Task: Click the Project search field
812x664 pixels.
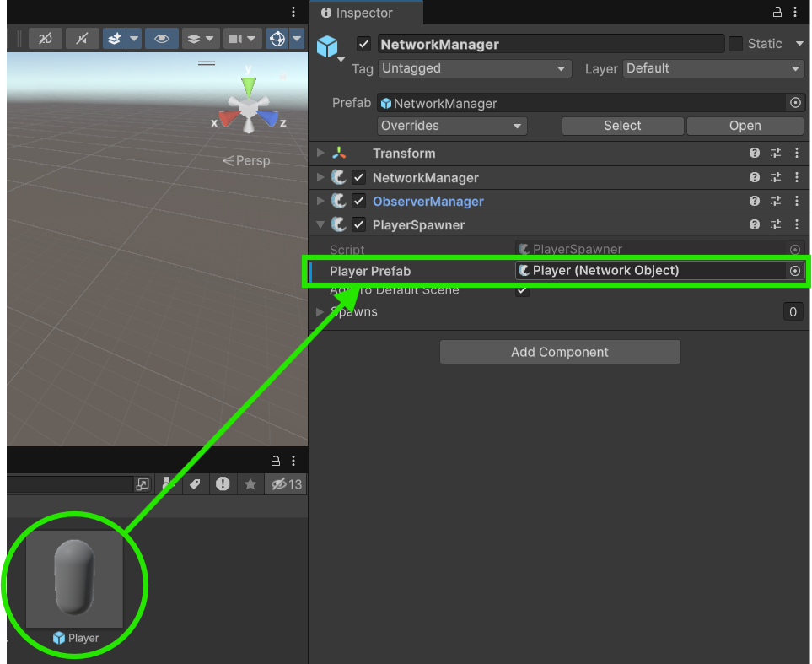Action: pos(68,484)
